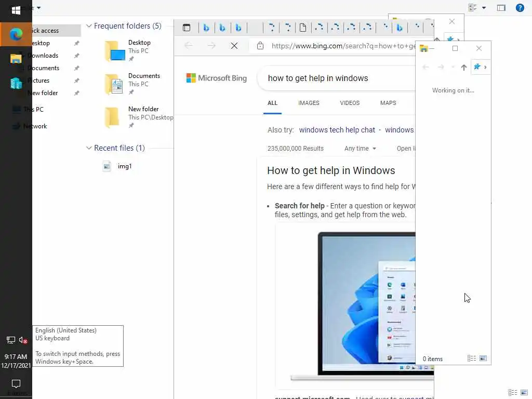
Task: Expand the view options dropdown arrow
Action: coord(484,8)
